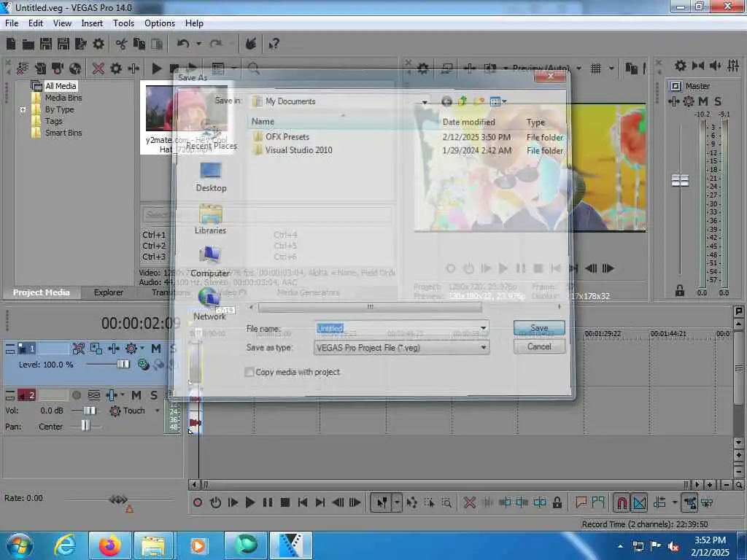Click the Insert Marker icon in timeline toolbar
747x560 pixels.
(x=581, y=502)
